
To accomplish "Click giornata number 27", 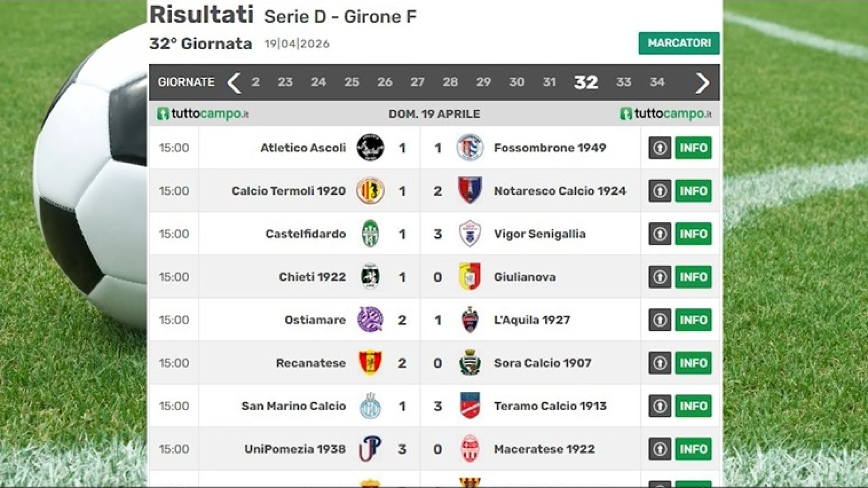I will 418,82.
